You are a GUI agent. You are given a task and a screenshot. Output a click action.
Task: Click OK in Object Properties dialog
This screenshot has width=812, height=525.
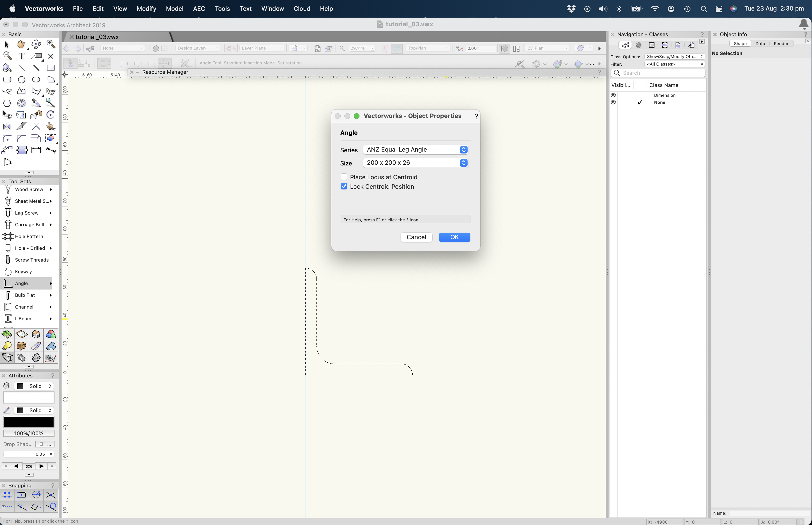pos(454,237)
